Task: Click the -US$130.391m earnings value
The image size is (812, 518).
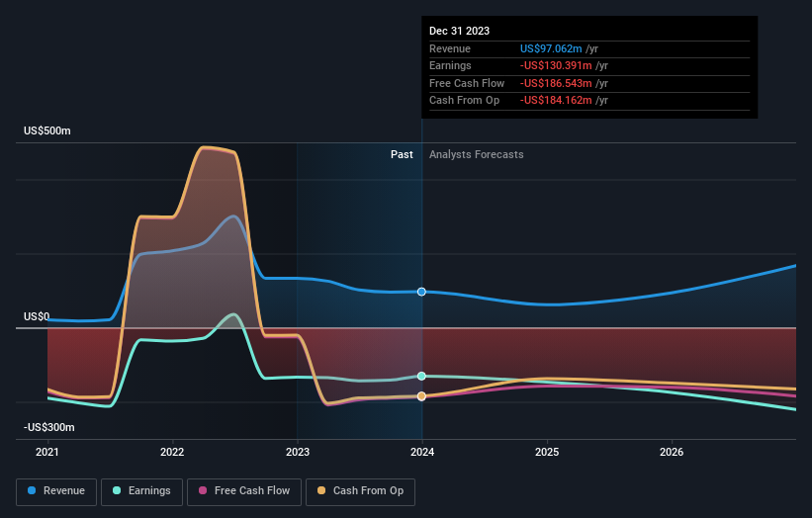Action: point(556,65)
